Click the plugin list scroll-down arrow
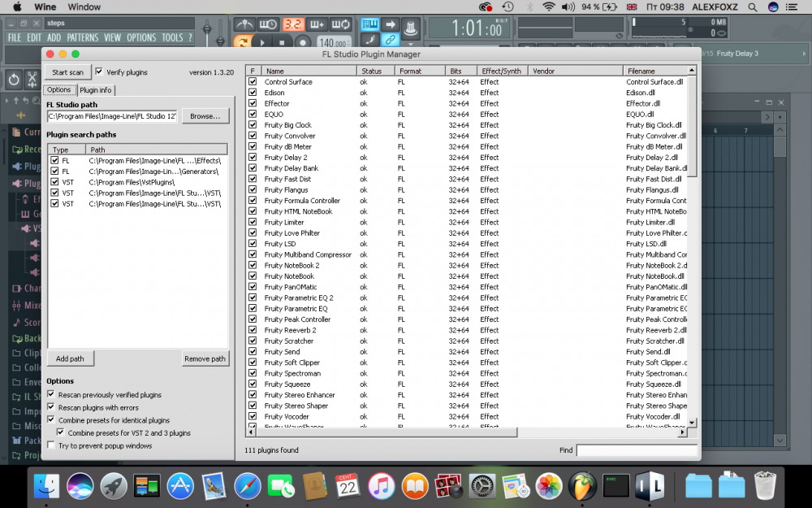 coord(691,423)
